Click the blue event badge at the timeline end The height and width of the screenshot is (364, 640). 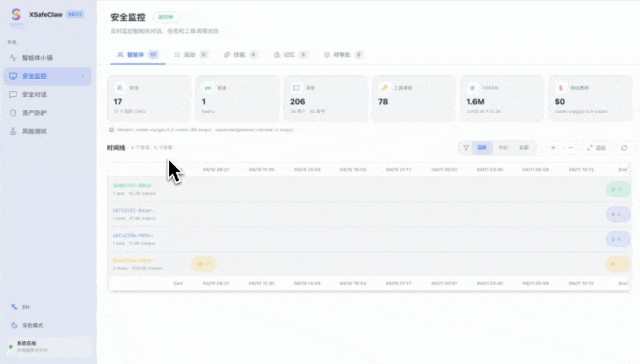pos(618,239)
